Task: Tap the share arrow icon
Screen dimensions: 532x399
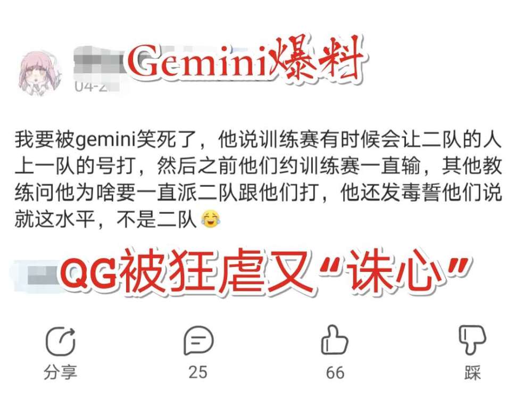Action: 61,341
